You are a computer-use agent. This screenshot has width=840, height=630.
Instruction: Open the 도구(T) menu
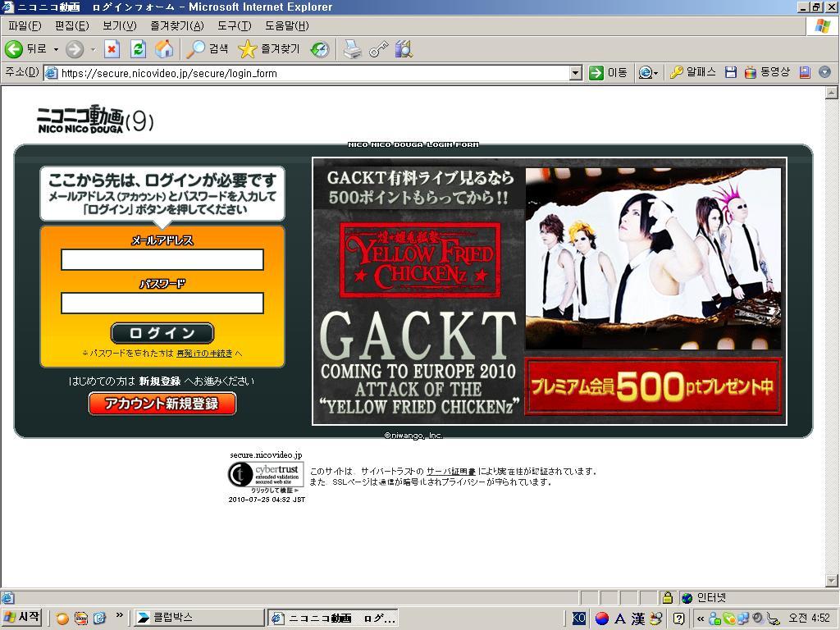pos(234,25)
